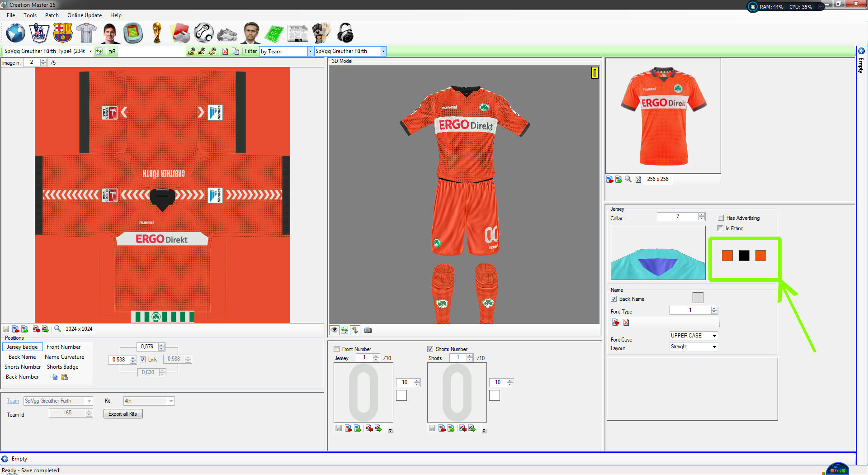This screenshot has width=868, height=475.
Task: Click the camera screenshot icon under 3D model
Action: (x=368, y=330)
